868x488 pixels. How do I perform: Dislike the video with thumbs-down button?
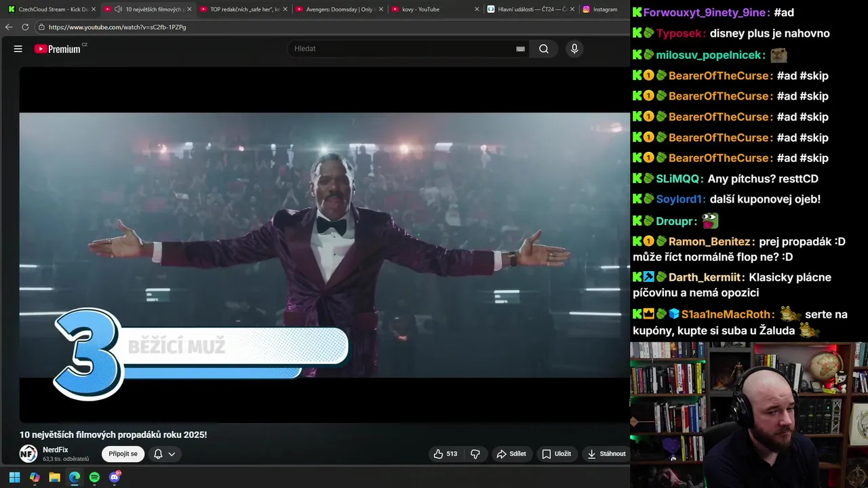point(475,454)
